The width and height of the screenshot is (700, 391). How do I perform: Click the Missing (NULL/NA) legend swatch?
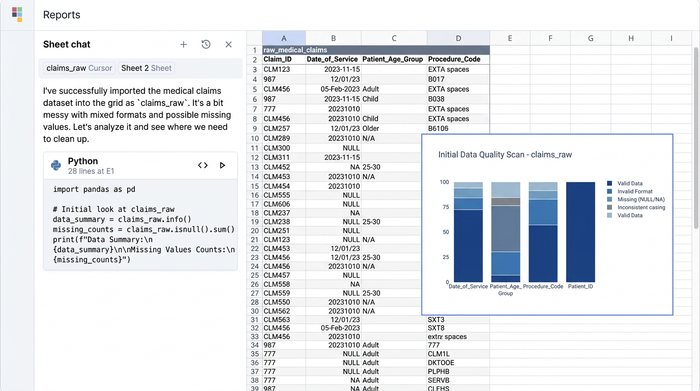(609, 200)
